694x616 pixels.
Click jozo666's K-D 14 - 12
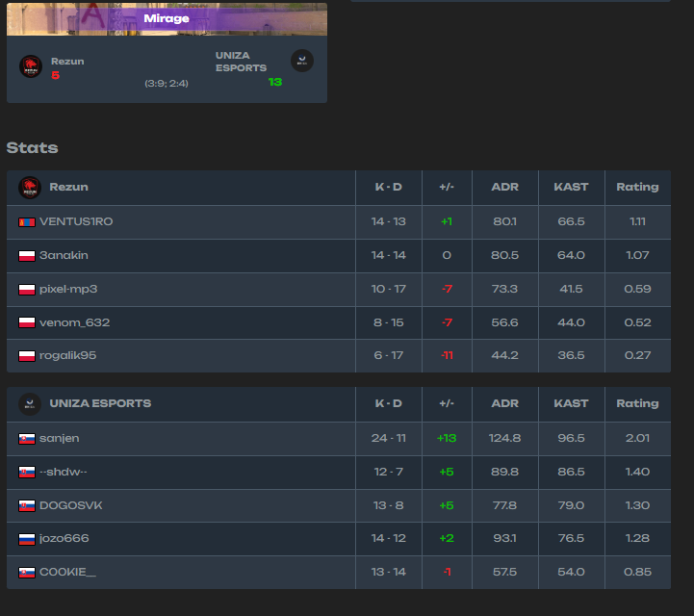[x=389, y=539]
